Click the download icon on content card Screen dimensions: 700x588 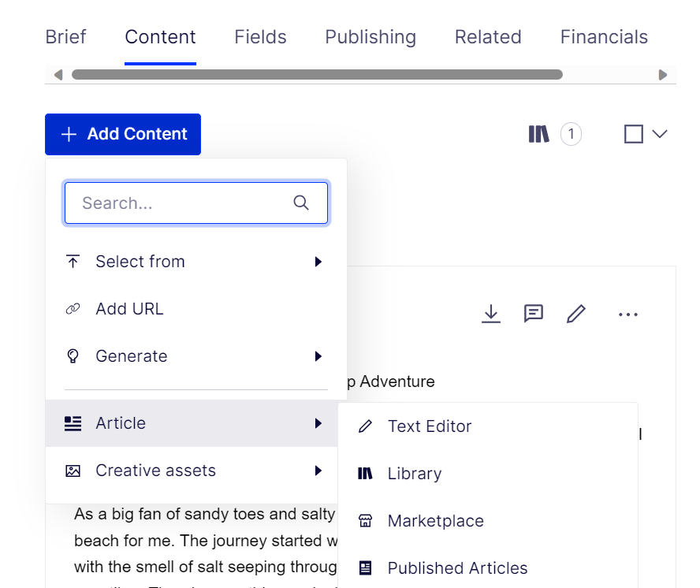point(491,314)
